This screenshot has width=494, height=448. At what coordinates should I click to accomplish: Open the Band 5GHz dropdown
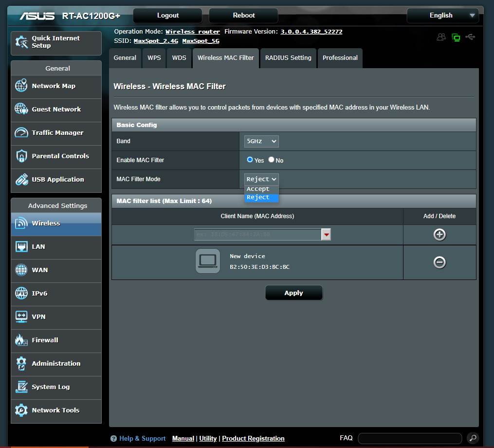(x=261, y=141)
